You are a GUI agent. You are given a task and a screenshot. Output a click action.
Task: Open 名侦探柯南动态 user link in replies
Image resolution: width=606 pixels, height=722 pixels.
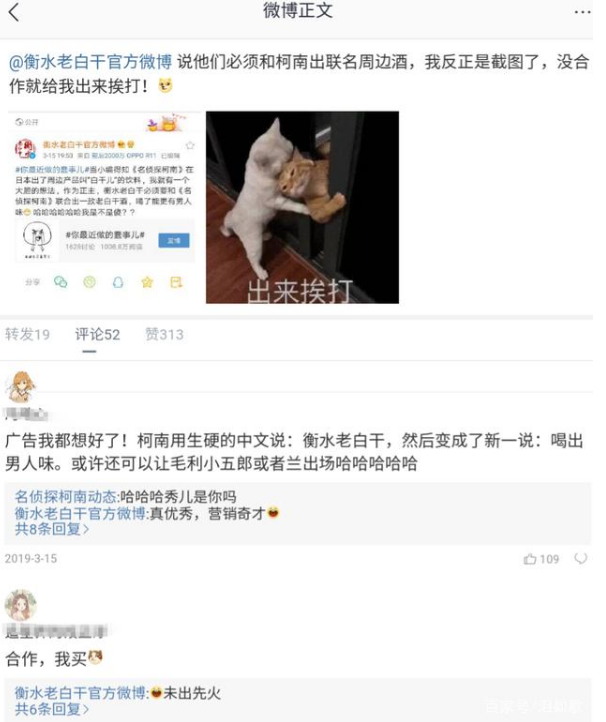[x=66, y=497]
